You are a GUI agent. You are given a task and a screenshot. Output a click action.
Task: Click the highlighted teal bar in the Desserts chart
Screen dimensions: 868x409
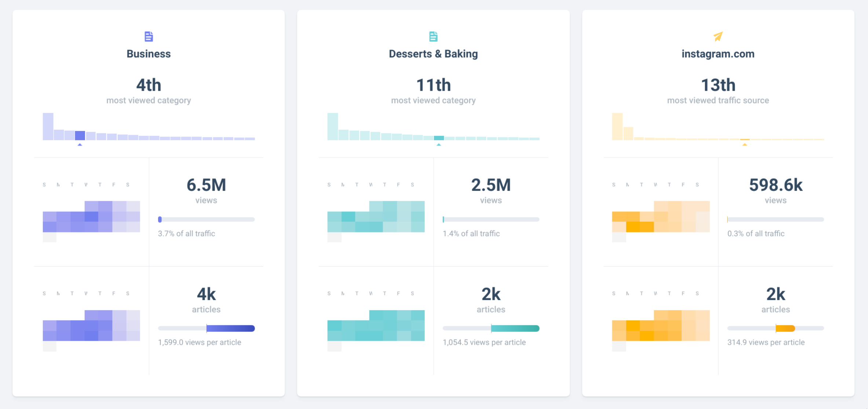tap(439, 138)
